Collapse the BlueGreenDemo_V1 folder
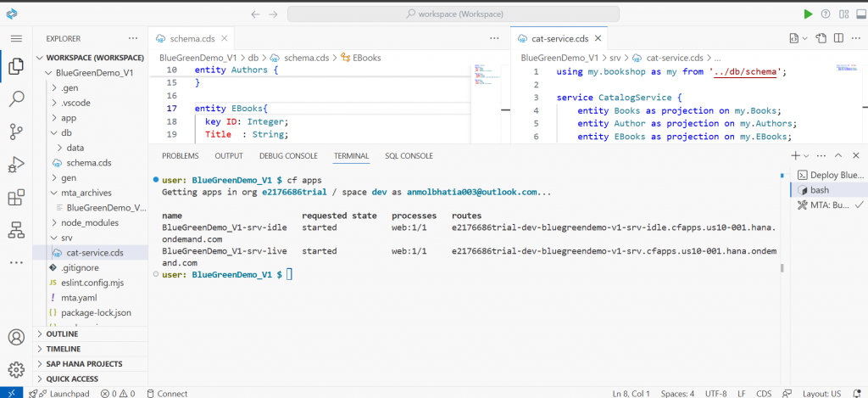Screen dimensions: 868x398 point(91,73)
